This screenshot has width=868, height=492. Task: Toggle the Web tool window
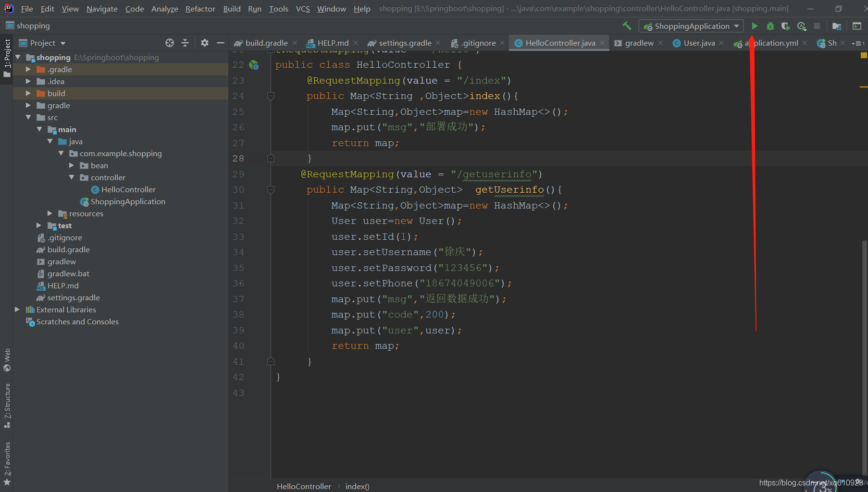tap(7, 360)
